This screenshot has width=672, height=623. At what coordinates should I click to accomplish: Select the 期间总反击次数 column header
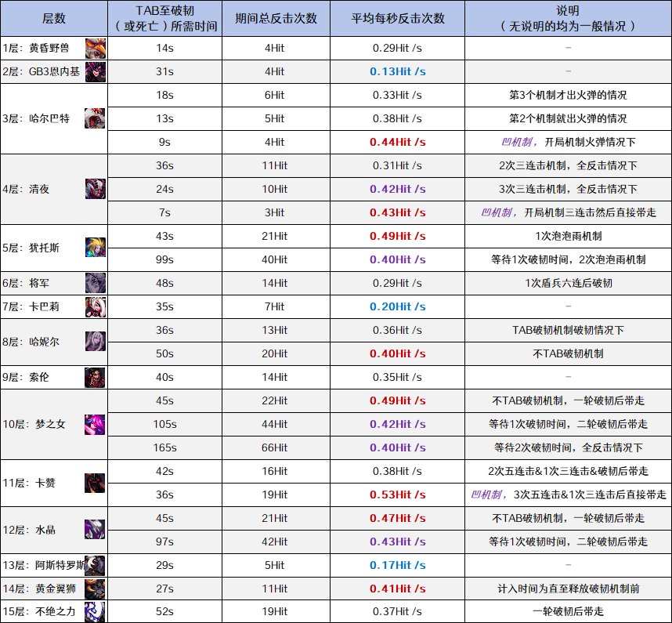pyautogui.click(x=276, y=19)
